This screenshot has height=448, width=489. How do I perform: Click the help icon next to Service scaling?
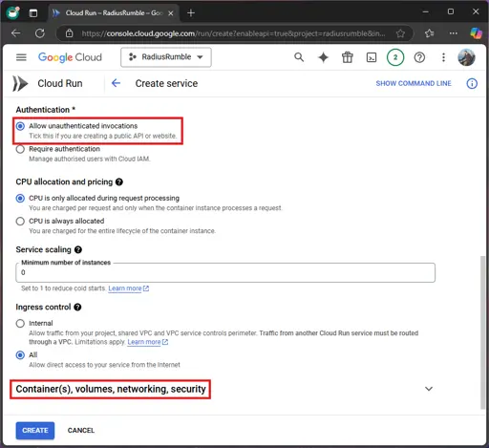click(x=78, y=249)
